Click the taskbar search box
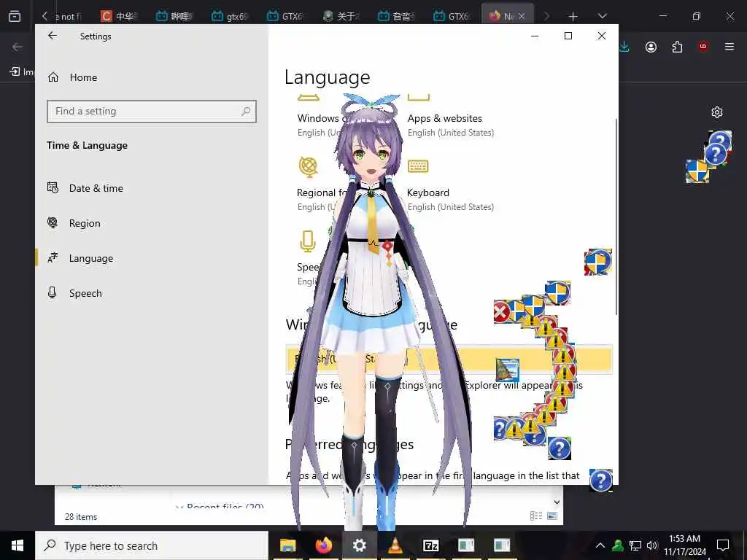The width and height of the screenshot is (747, 560). pyautogui.click(x=152, y=545)
